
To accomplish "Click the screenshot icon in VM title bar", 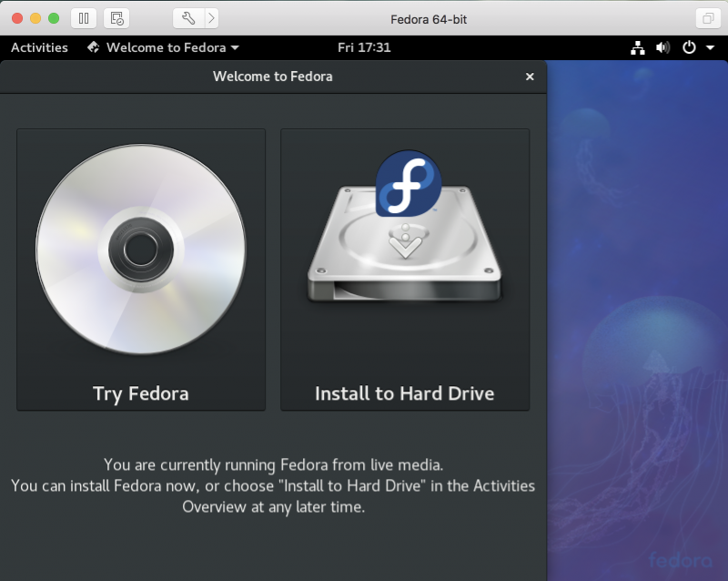I will (x=115, y=17).
